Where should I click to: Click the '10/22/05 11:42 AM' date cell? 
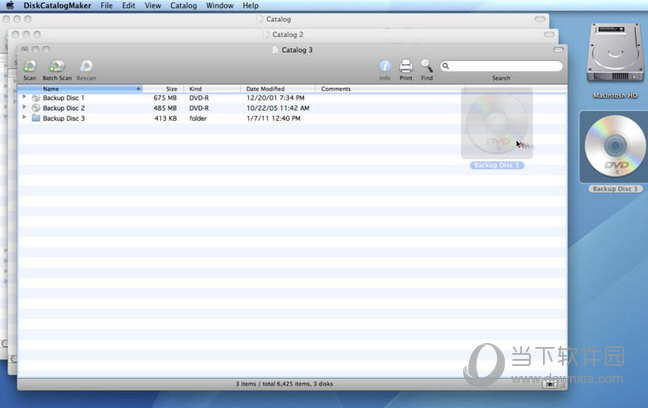278,108
